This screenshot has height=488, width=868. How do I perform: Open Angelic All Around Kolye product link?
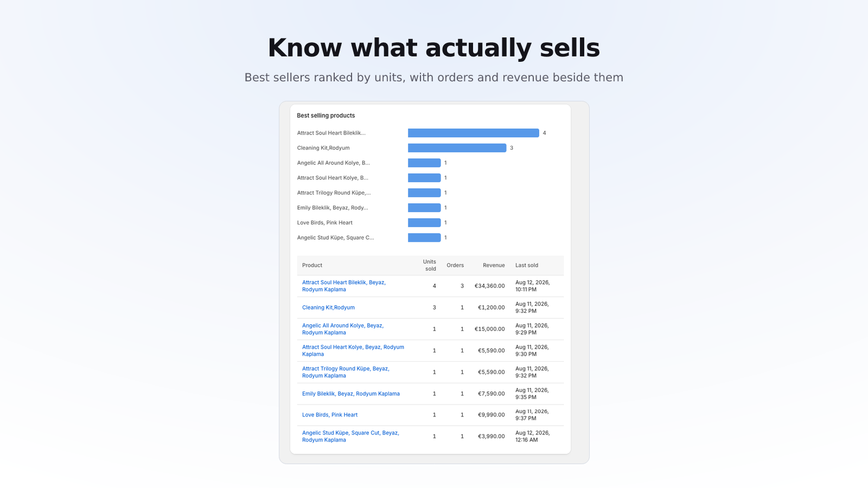(x=343, y=329)
